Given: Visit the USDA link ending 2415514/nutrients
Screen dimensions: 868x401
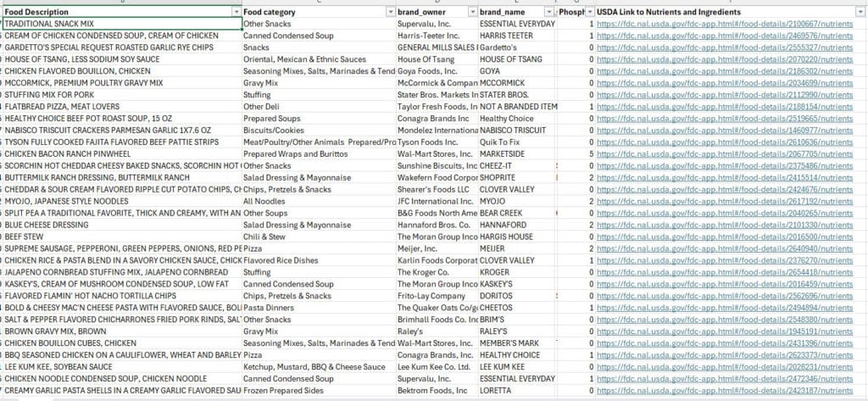Looking at the screenshot, I should [725, 178].
